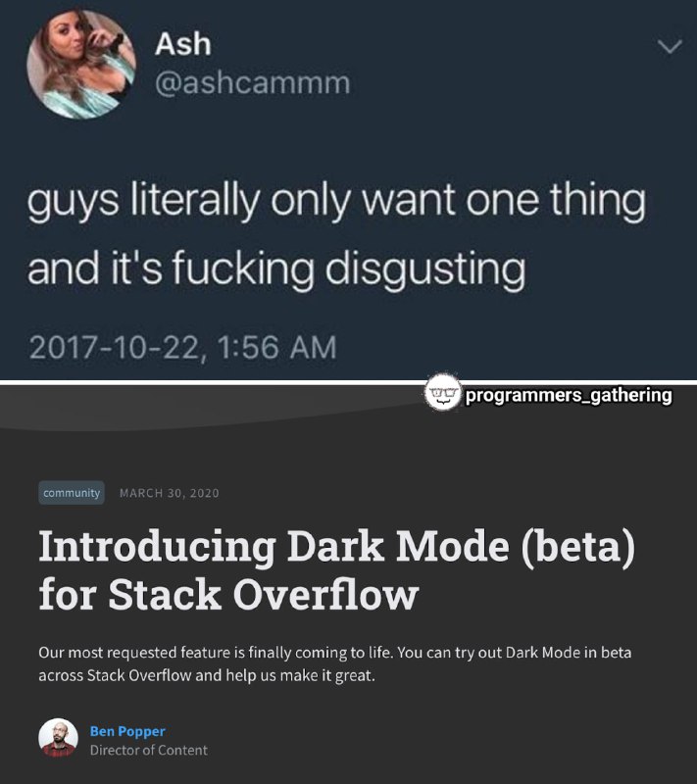Open the programmers_gathering watermark name
The width and height of the screenshot is (697, 784).
tap(569, 395)
